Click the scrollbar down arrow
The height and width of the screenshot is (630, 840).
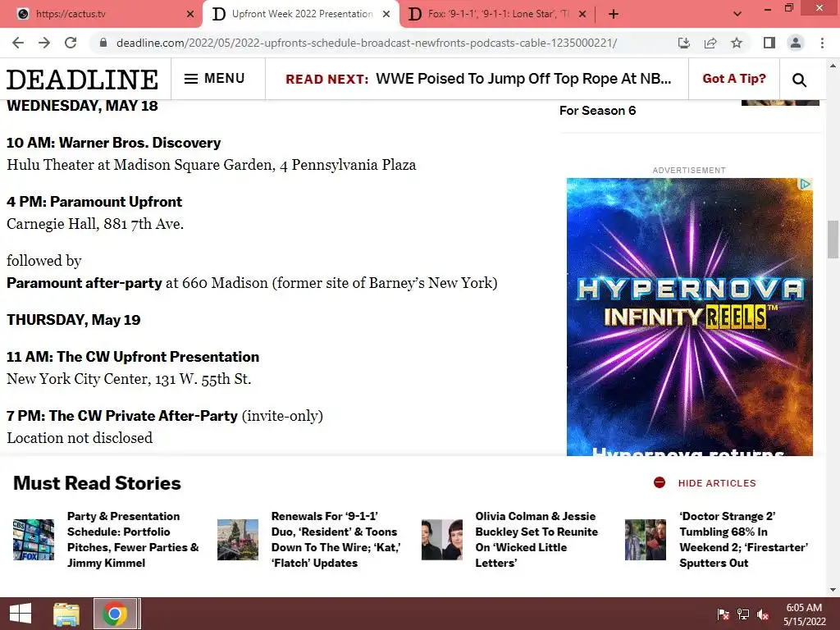pyautogui.click(x=832, y=590)
